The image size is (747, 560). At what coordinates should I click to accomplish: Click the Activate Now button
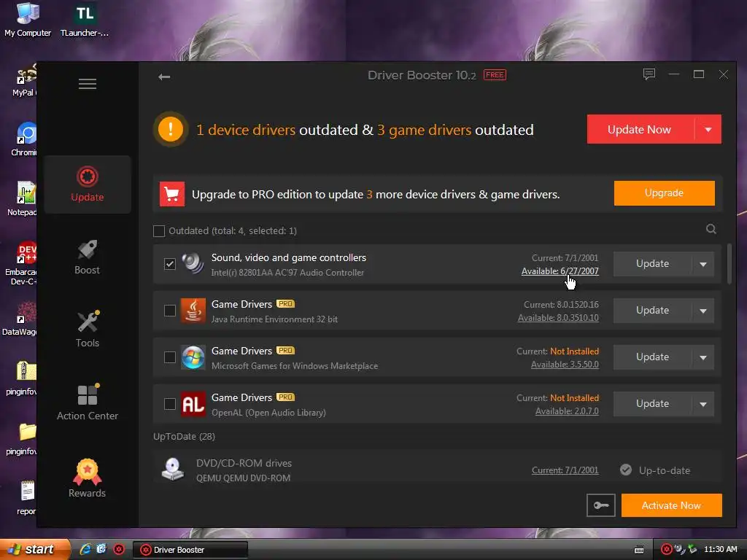click(x=671, y=505)
